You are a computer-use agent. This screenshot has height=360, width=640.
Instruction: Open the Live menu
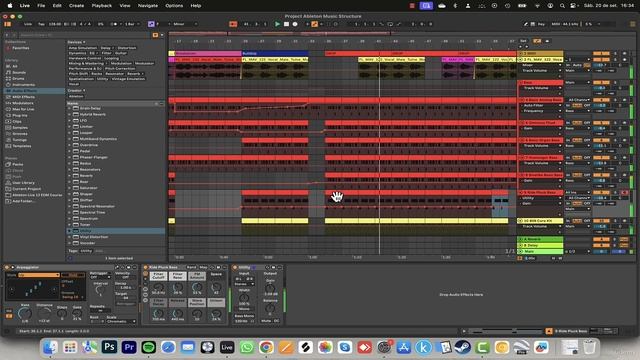point(25,6)
